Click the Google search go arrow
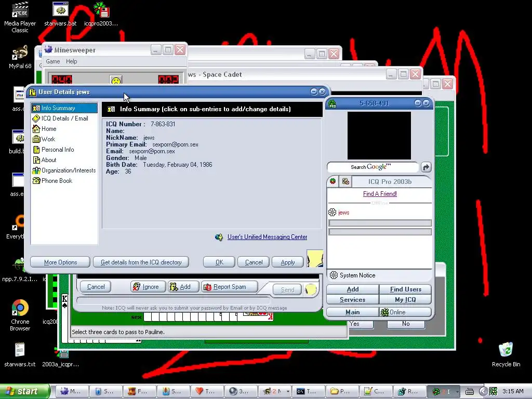532x399 pixels. pos(426,167)
